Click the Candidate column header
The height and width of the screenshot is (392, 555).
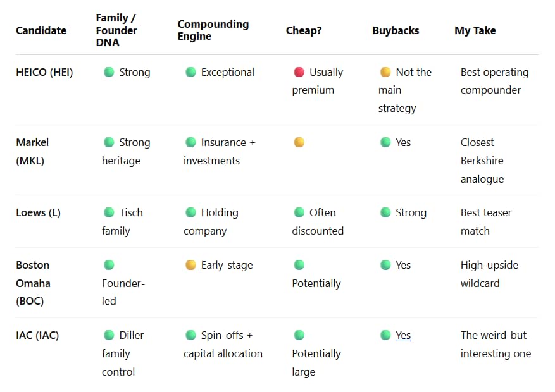(41, 30)
